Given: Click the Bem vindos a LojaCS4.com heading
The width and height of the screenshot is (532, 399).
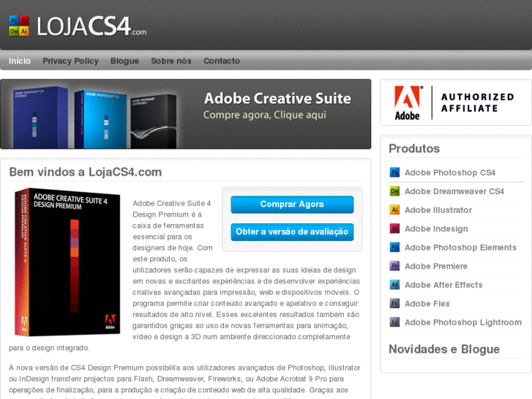Looking at the screenshot, I should click(x=86, y=172).
